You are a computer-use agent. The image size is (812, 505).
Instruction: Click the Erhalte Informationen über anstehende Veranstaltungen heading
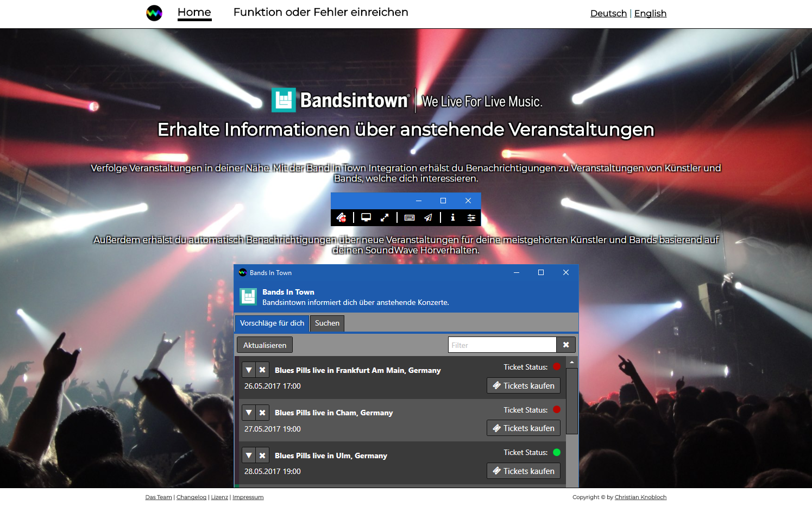pyautogui.click(x=406, y=129)
